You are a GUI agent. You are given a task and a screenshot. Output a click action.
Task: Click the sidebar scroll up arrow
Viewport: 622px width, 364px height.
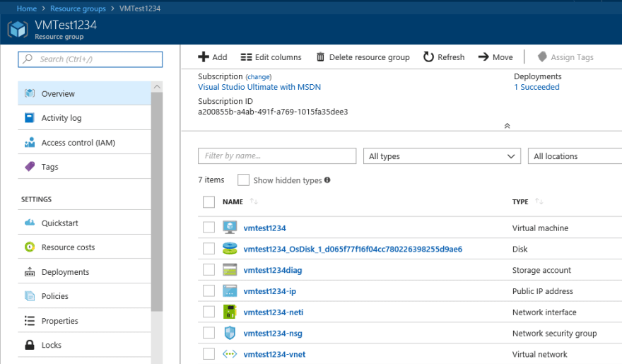tap(157, 86)
